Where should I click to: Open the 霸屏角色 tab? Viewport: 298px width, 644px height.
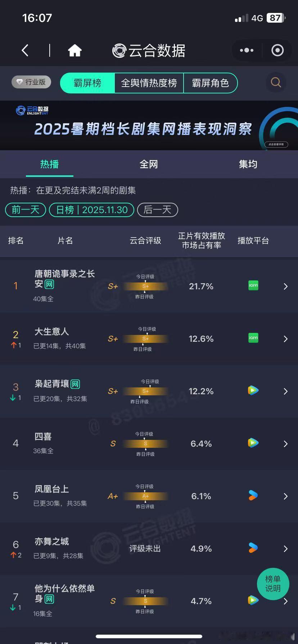click(211, 83)
